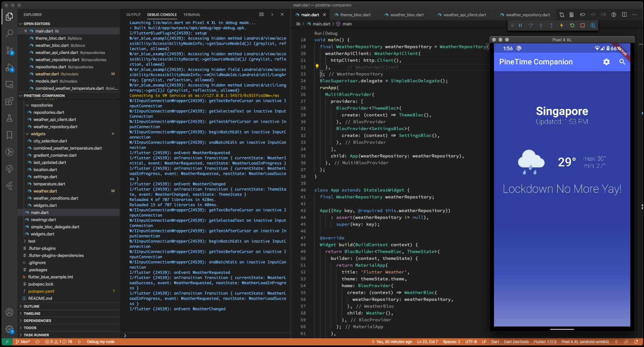Toggle word wrap in debug console panel
Image resolution: width=644 pixels, height=347 pixels.
click(261, 15)
